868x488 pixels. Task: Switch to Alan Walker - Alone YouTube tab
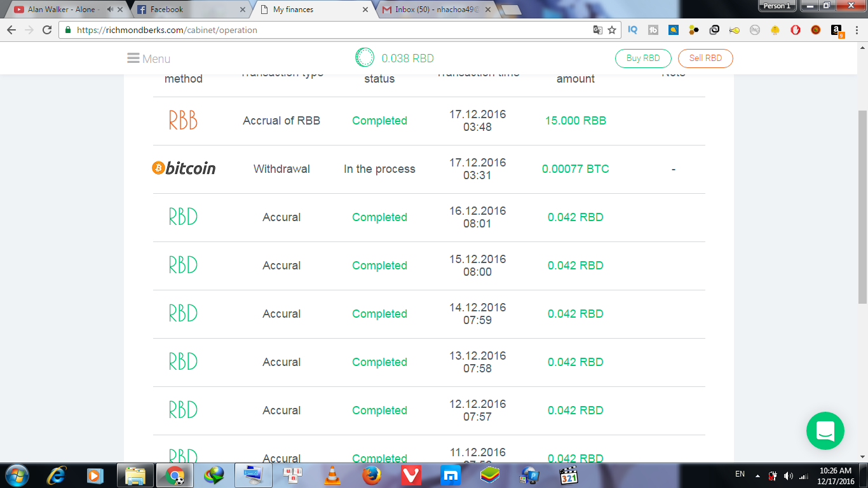coord(64,10)
